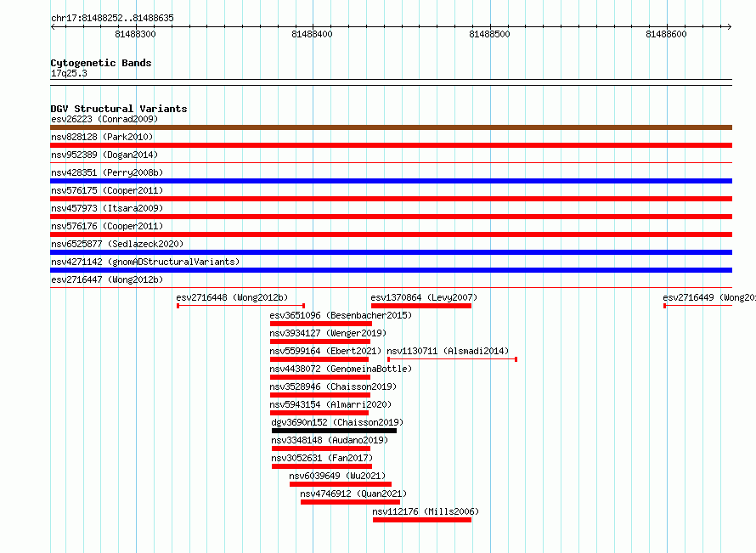Click the red nsv3052631 variant bar
The image size is (756, 553).
click(322, 466)
